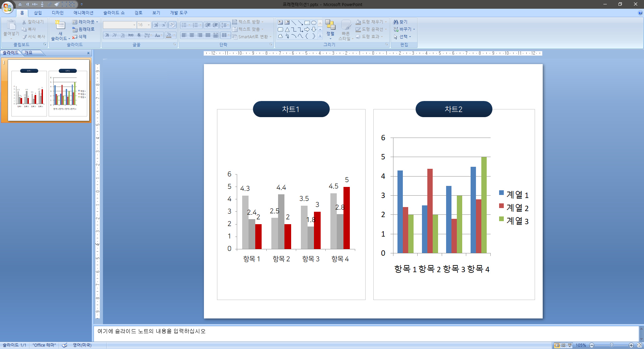Toggle text shadow S button

coord(139,35)
